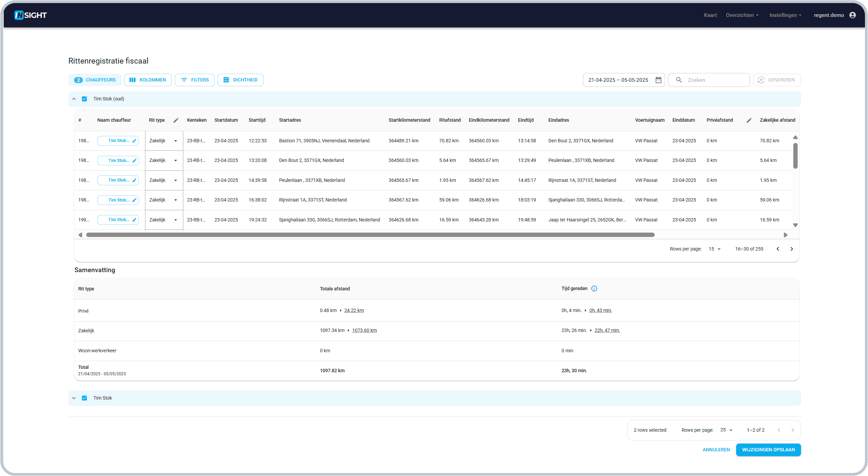The height and width of the screenshot is (476, 868).
Task: Click the table scroll down arrow
Action: pyautogui.click(x=795, y=225)
